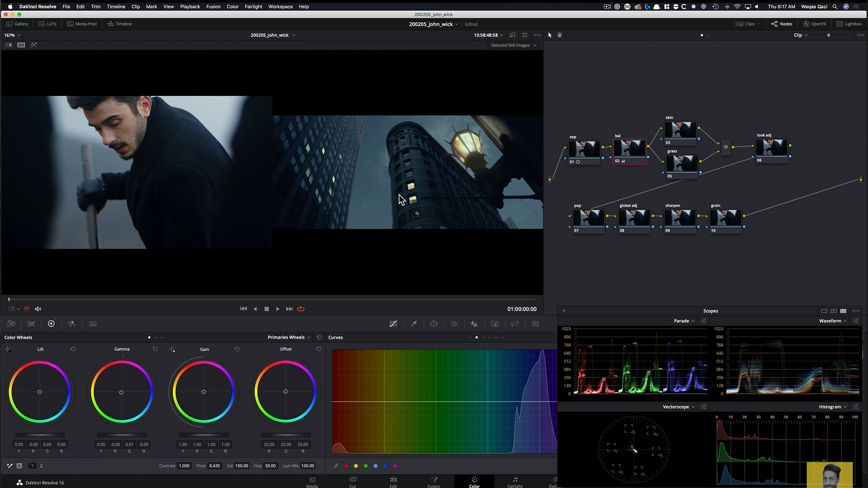
Task: Select the yellow hue curve swatch
Action: point(356,466)
